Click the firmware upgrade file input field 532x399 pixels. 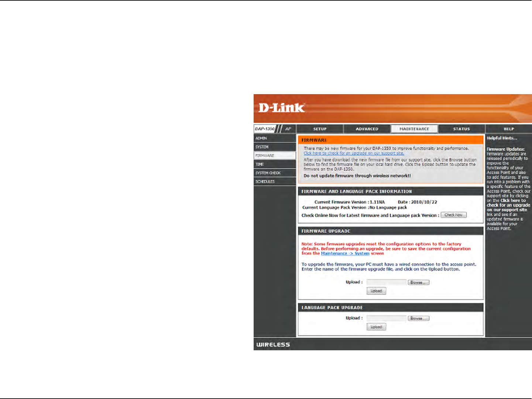(x=387, y=282)
